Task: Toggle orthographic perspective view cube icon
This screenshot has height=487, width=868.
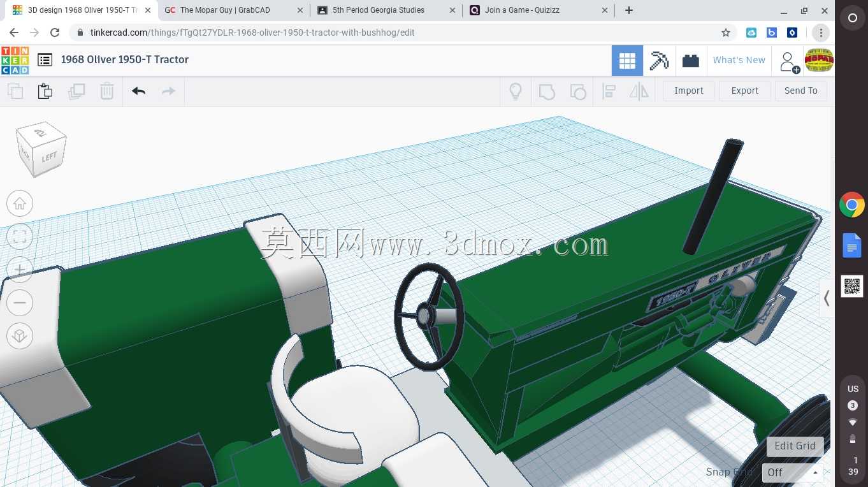Action: coord(20,336)
